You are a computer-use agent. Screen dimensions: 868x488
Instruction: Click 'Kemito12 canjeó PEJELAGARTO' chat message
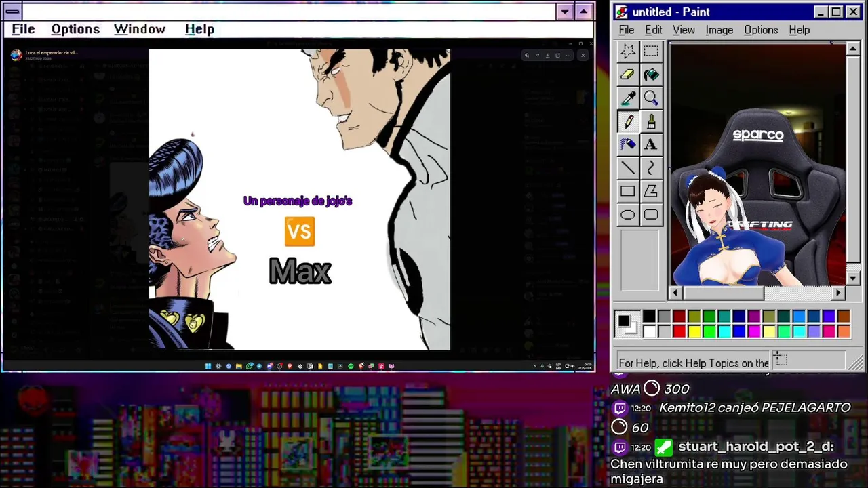[755, 407]
